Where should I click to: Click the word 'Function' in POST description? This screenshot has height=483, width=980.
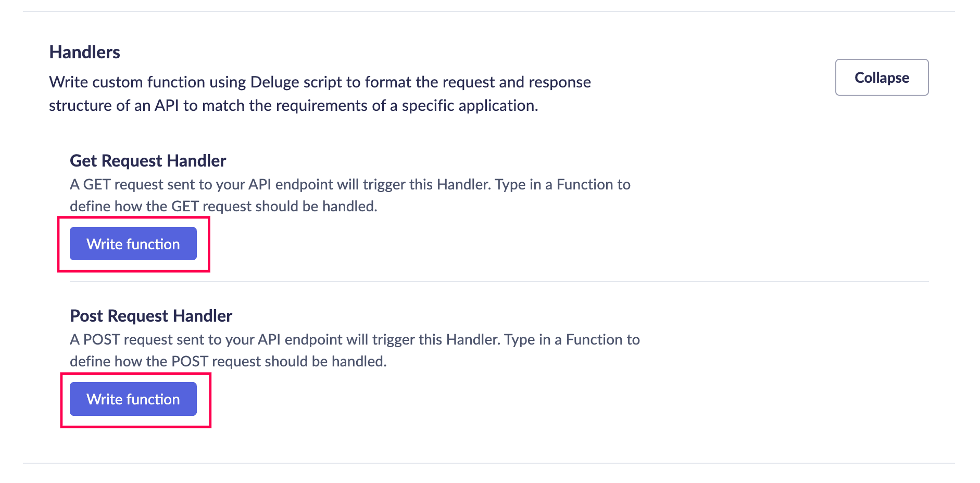595,339
